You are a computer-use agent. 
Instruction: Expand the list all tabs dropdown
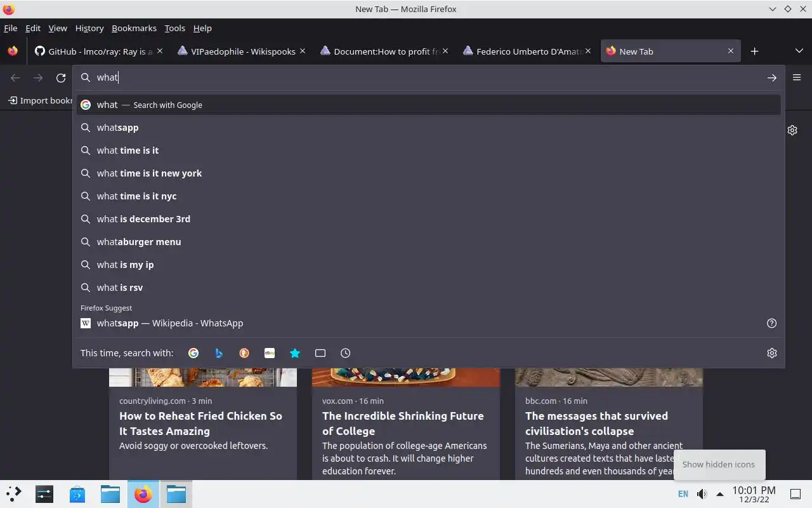799,51
